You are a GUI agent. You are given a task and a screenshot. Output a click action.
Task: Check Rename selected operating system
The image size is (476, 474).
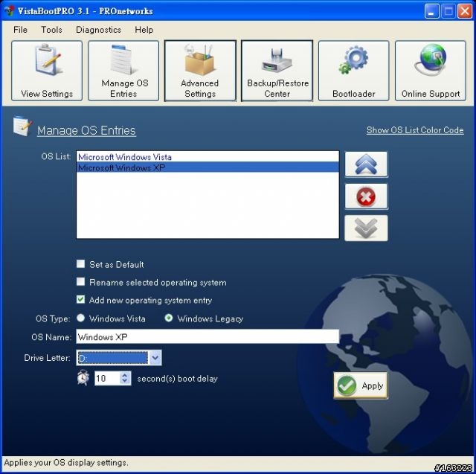click(81, 282)
